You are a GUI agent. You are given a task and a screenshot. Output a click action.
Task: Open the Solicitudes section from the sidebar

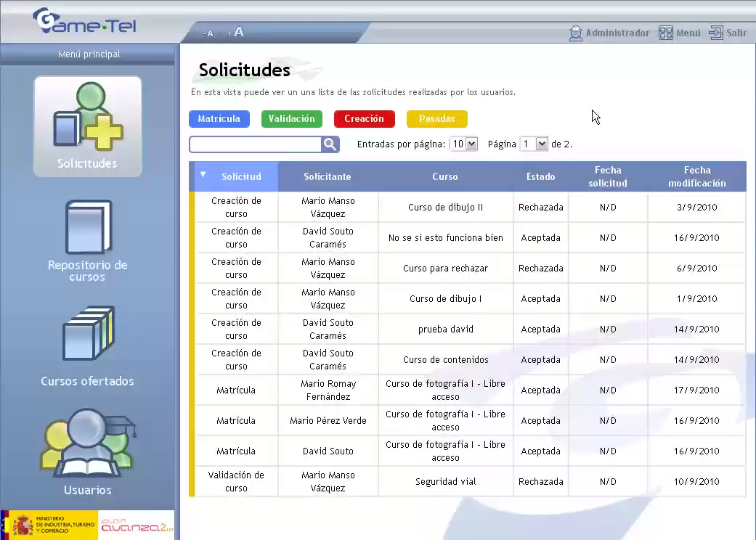[87, 126]
